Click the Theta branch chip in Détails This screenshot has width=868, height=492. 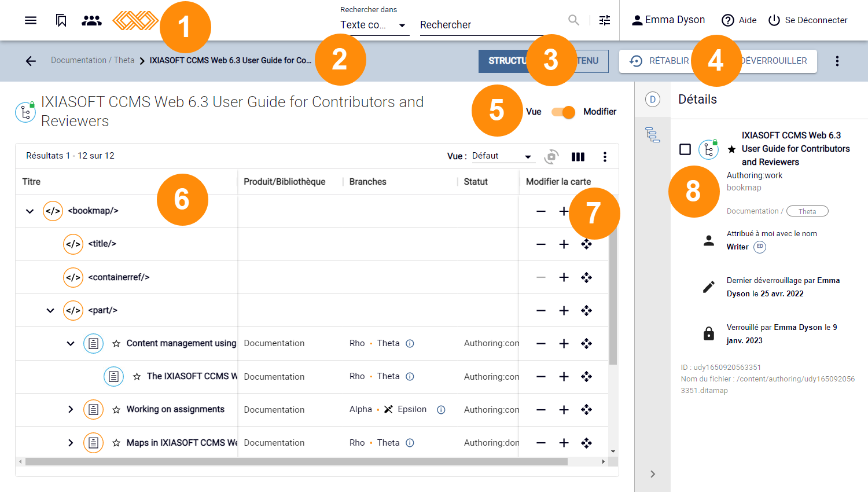pos(807,211)
